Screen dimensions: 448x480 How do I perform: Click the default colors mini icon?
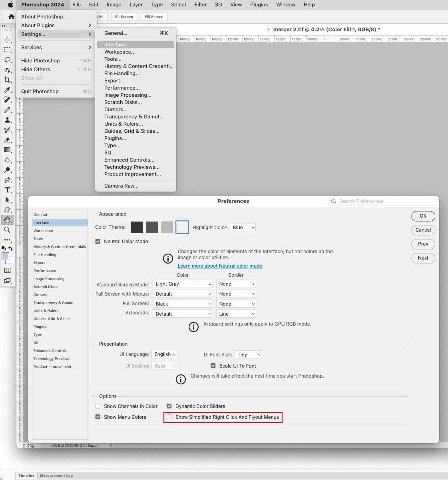(4, 248)
